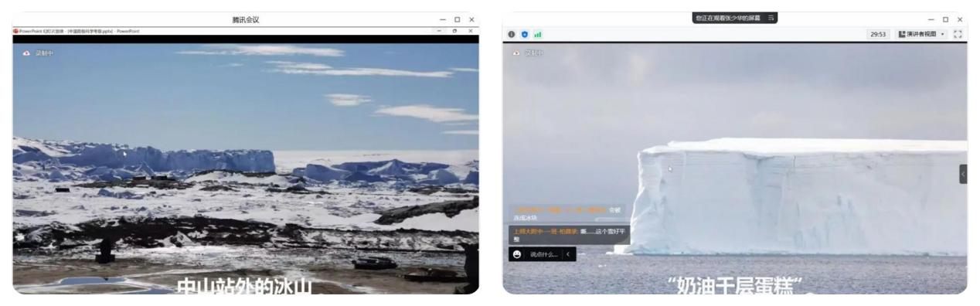Click the menu icon on the screen-sharing notice
The width and height of the screenshot is (980, 306).
(x=770, y=17)
